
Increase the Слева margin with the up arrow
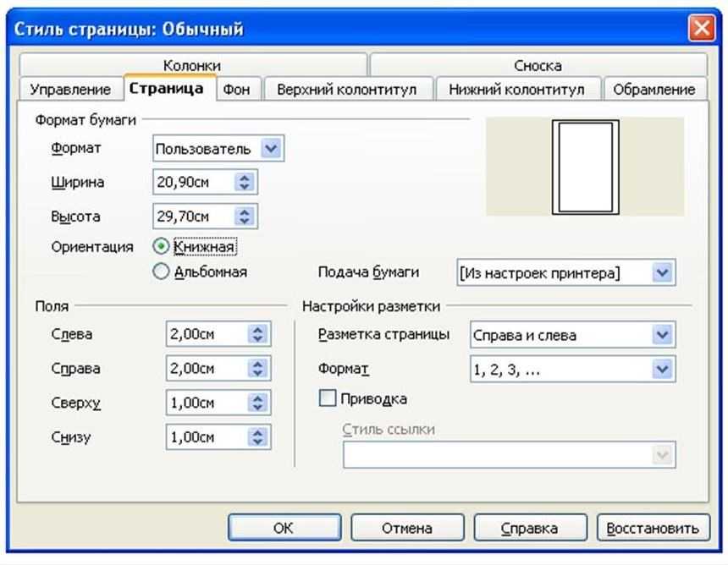pyautogui.click(x=258, y=329)
